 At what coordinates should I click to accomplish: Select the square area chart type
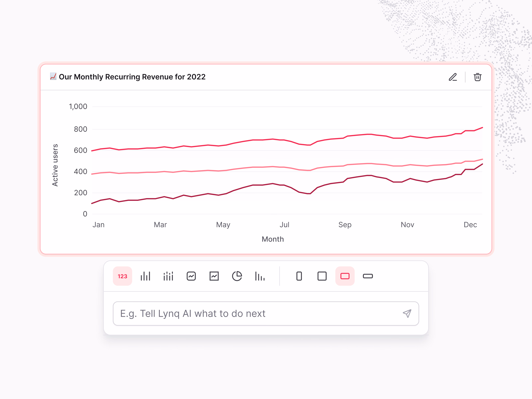coord(214,276)
